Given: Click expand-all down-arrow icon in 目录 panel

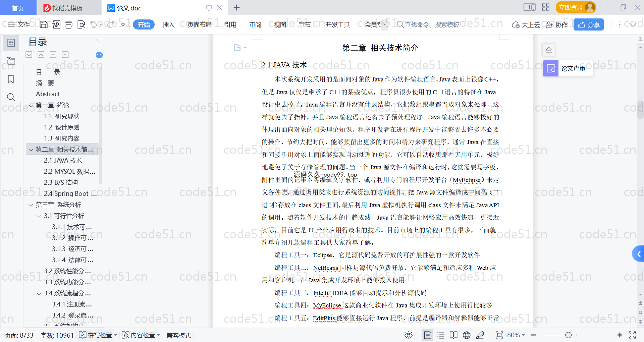Looking at the screenshot, I should click(x=29, y=55).
